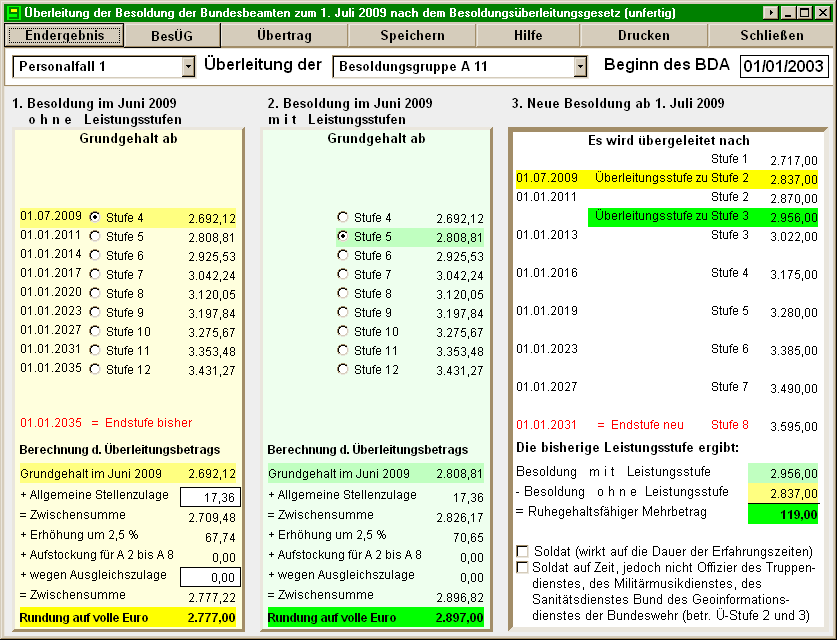
Task: Pick Stufe 11 dated 01.01.2031
Action: click(x=95, y=350)
